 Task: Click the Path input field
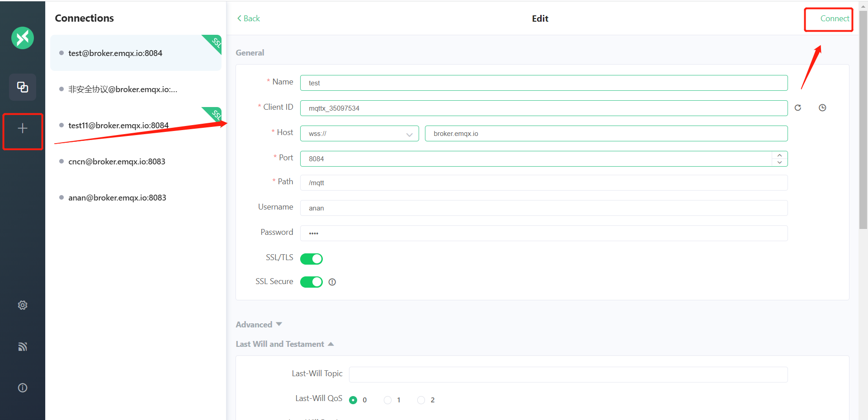coord(544,183)
